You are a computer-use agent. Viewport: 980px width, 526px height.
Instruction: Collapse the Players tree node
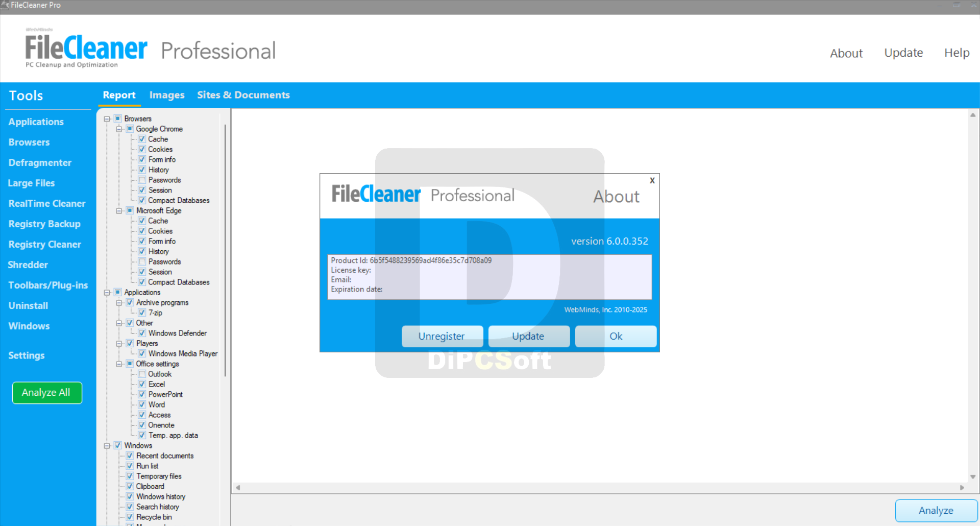click(119, 344)
